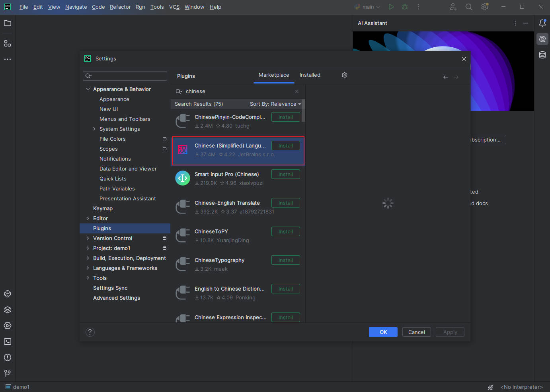Open the Terminal tool window
Image resolution: width=550 pixels, height=392 pixels.
tap(8, 342)
